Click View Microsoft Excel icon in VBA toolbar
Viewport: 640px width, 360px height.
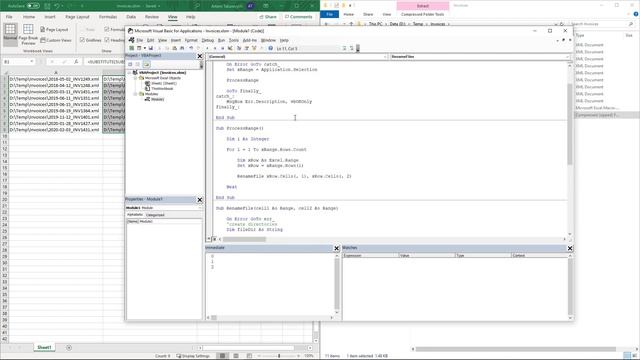[131, 48]
